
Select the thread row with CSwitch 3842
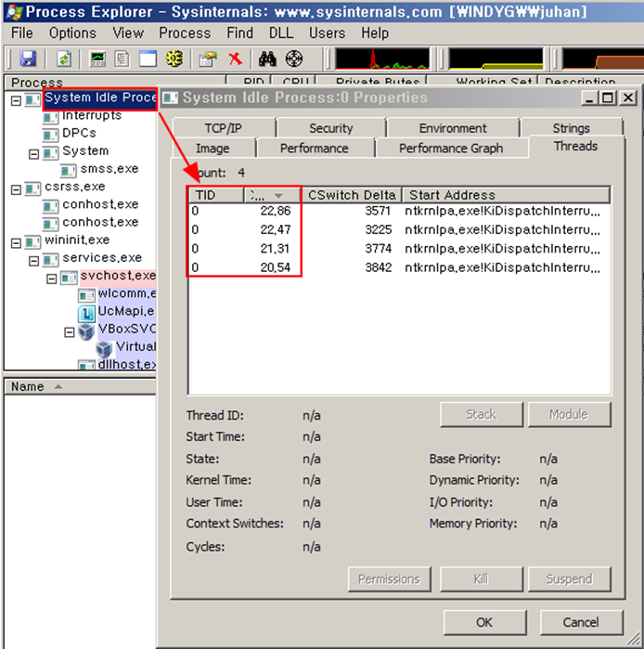click(399, 267)
